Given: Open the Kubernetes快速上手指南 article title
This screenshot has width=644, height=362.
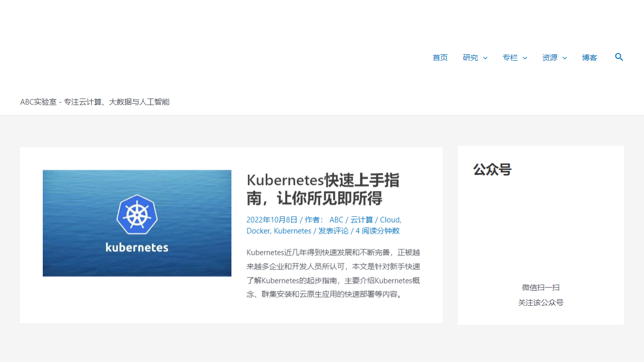Looking at the screenshot, I should tap(323, 189).
